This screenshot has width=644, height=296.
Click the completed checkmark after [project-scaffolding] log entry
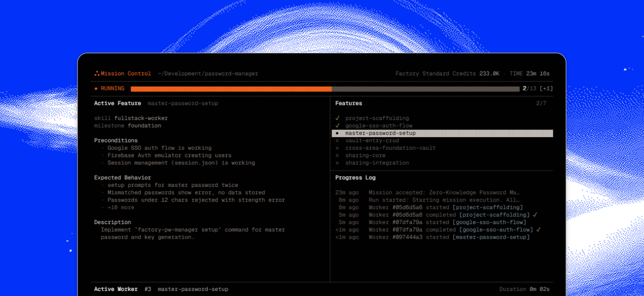click(x=535, y=215)
